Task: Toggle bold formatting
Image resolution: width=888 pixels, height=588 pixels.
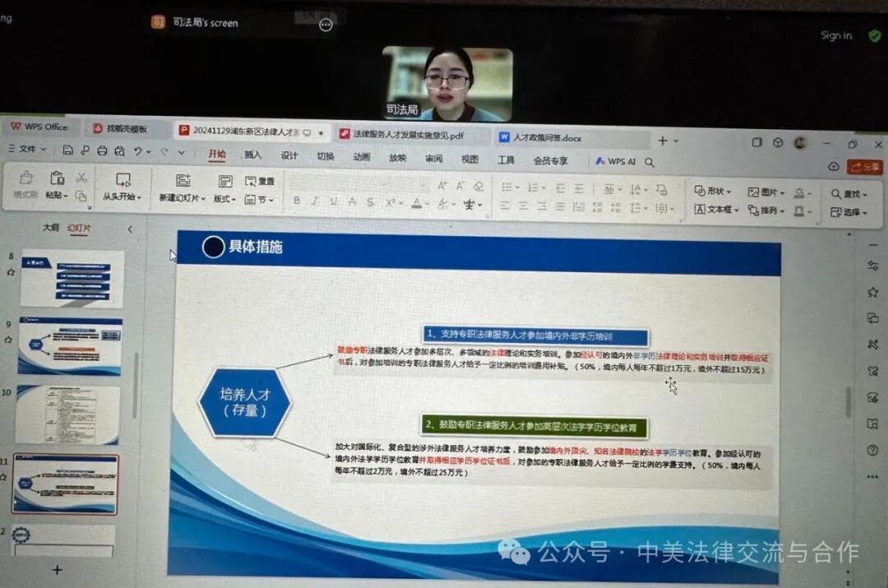Action: 296,201
